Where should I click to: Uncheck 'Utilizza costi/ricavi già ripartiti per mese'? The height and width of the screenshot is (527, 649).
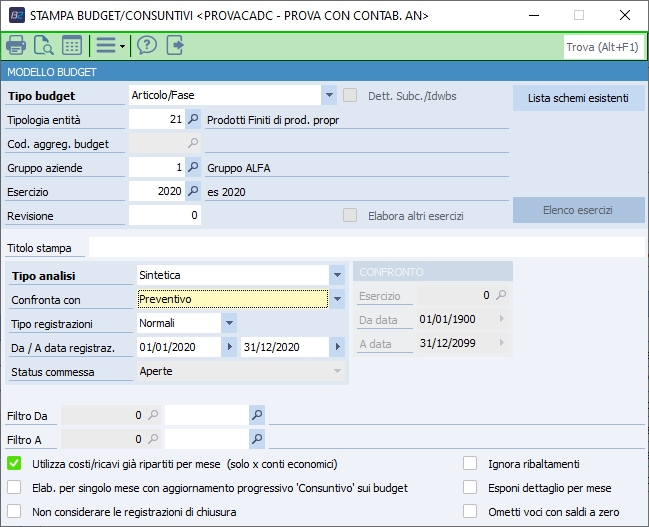coord(14,463)
